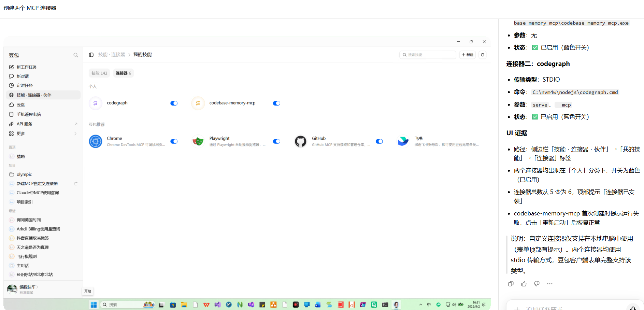644x310 pixels.
Task: Go to 技能 · 连接器 breadcrumb
Action: [x=112, y=55]
